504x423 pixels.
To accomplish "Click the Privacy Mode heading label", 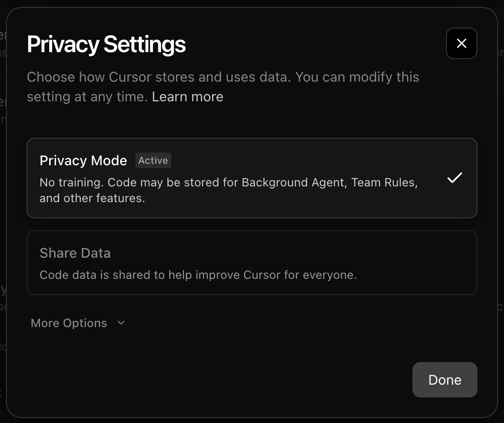I will (x=83, y=160).
